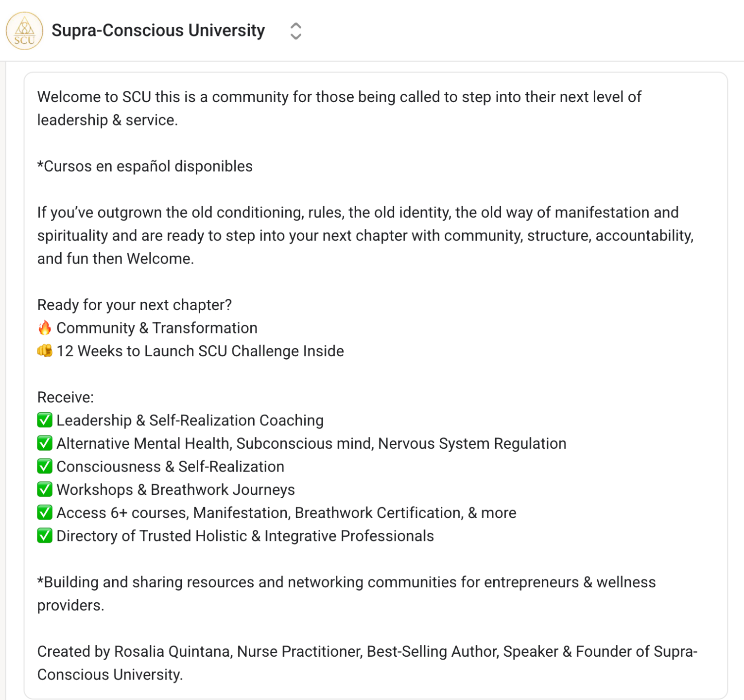This screenshot has width=744, height=700.
Task: Click checkmark beside Workshops & Breathwork Journeys
Action: click(45, 489)
